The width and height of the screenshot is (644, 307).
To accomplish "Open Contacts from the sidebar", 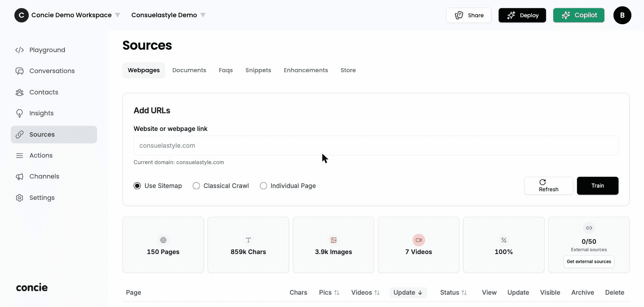I will 54,92.
